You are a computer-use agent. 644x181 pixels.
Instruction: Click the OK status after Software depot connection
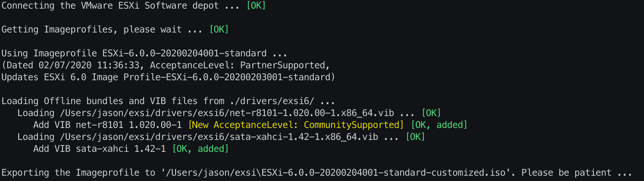256,6
